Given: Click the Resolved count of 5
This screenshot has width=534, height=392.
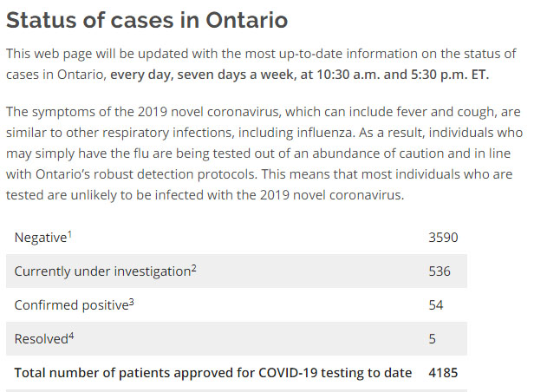Looking at the screenshot, I should pyautogui.click(x=432, y=338).
